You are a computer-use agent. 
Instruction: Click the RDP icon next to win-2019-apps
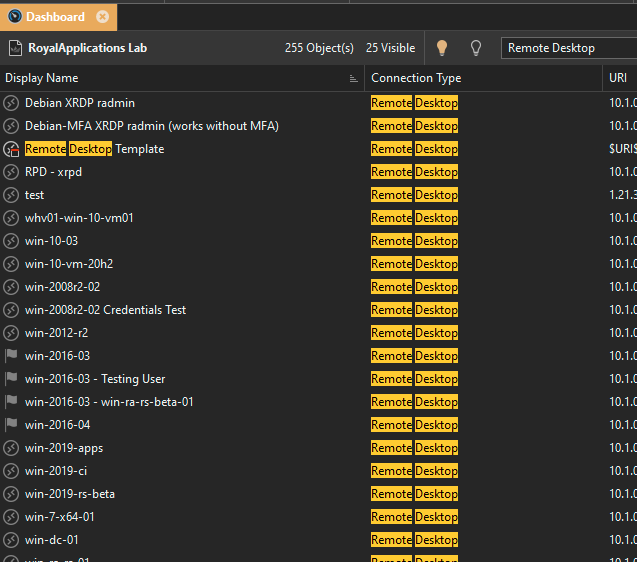11,448
